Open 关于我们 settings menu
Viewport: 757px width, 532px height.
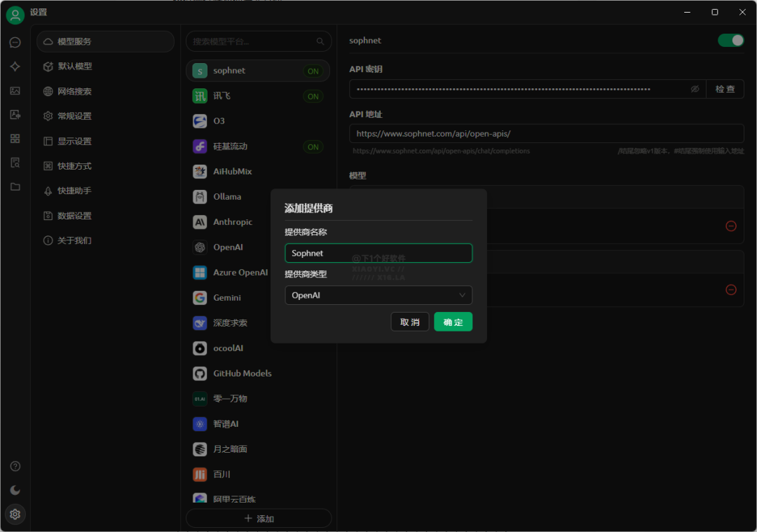coord(105,240)
